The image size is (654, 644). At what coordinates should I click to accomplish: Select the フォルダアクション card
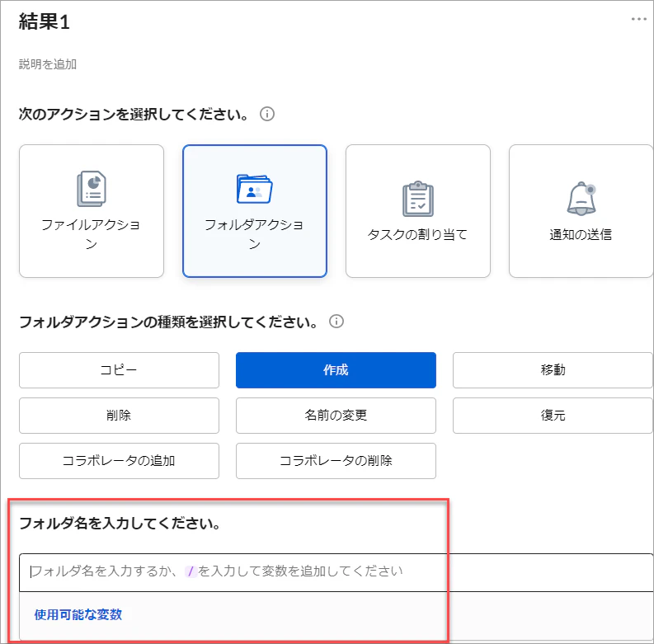coord(255,211)
